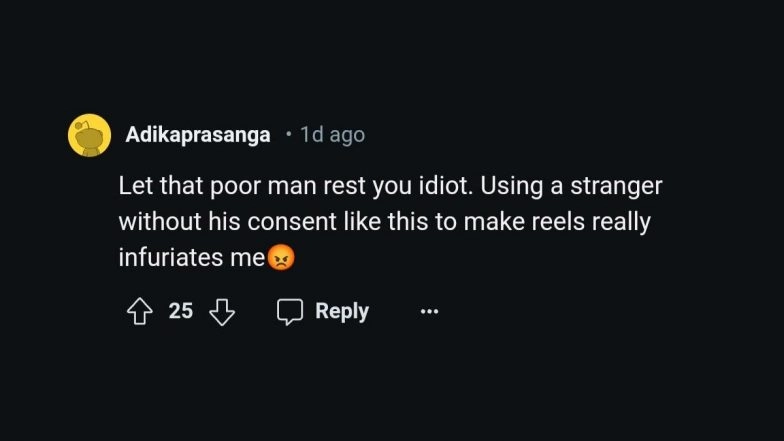Click the angry face emoji
Screen dimensions: 784x441
click(282, 258)
